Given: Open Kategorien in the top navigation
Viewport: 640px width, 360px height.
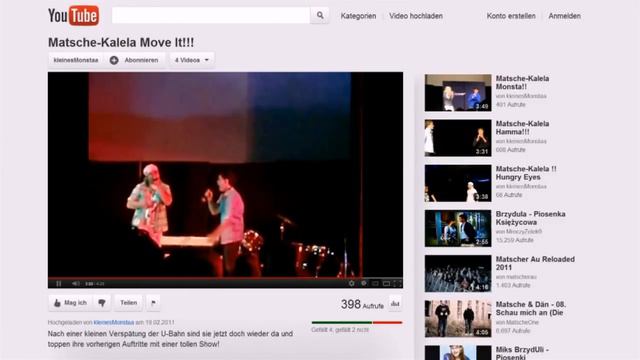Looking at the screenshot, I should pos(358,16).
